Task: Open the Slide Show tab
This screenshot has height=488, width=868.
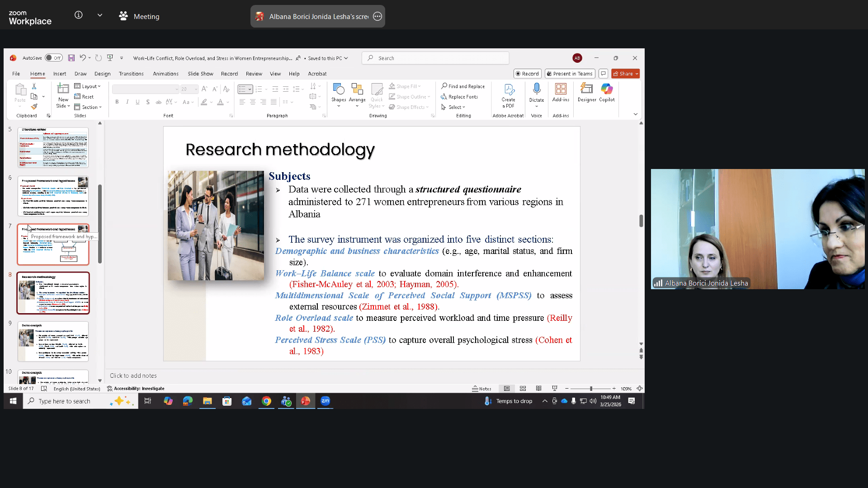Action: point(200,74)
